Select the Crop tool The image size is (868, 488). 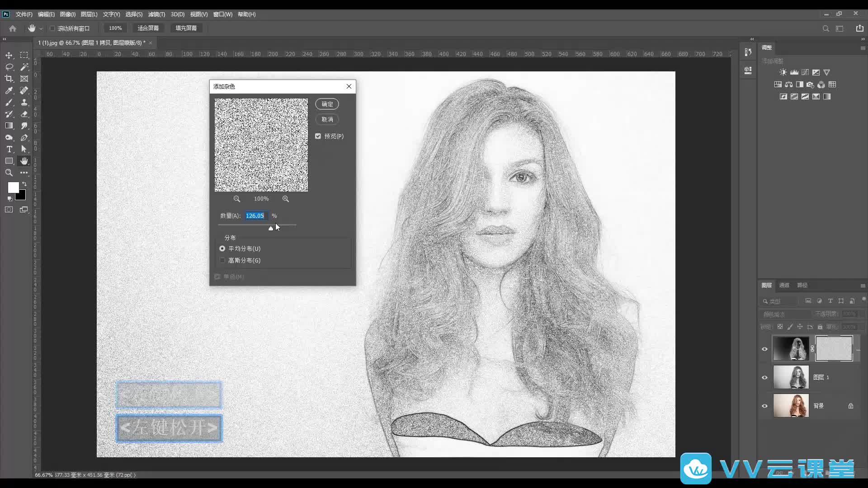[x=9, y=79]
